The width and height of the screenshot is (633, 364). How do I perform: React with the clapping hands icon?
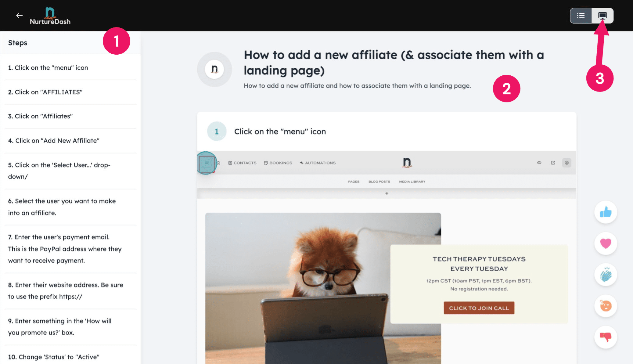click(606, 275)
